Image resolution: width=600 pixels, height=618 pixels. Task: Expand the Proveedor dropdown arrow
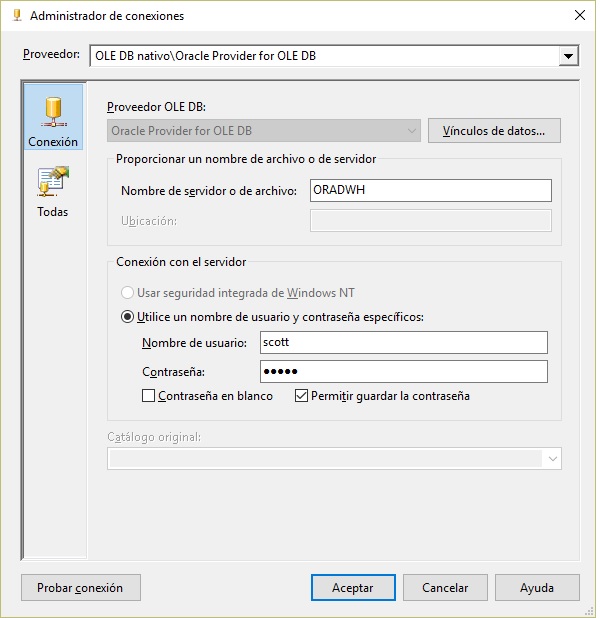pyautogui.click(x=568, y=56)
